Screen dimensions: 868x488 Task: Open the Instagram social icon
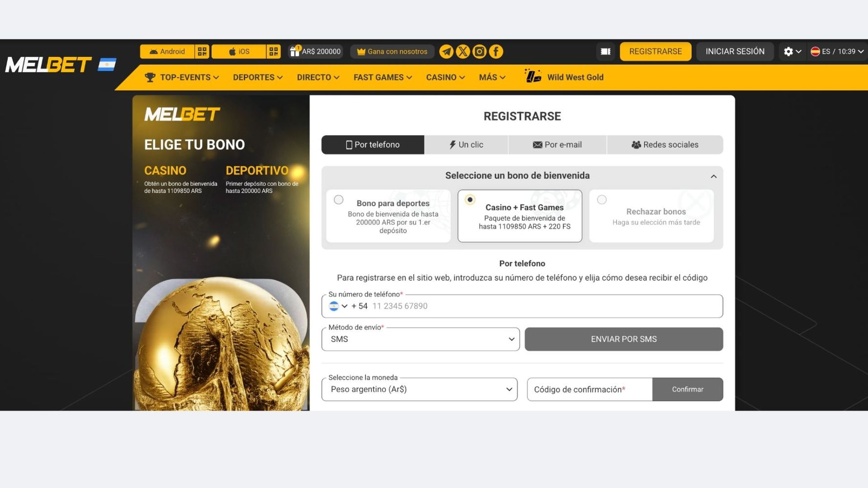pos(479,51)
